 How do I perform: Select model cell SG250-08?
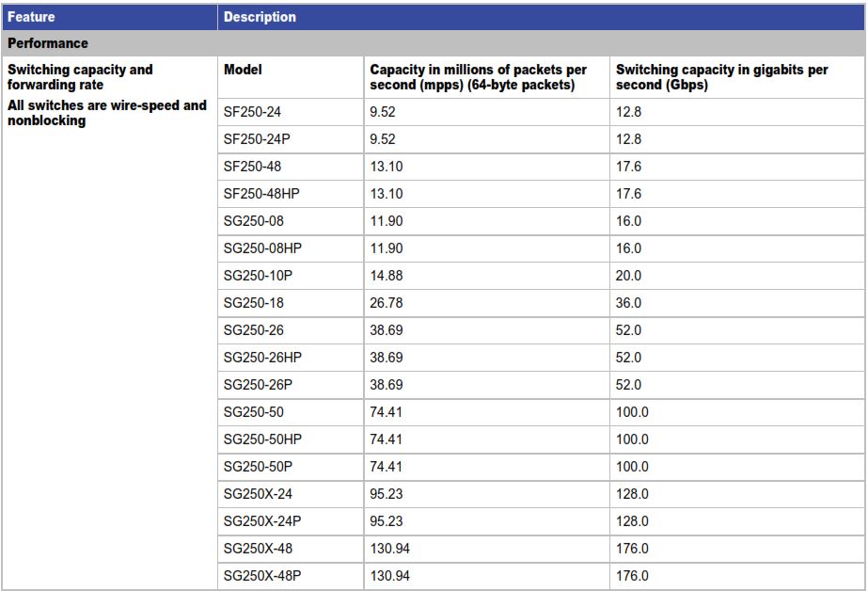(291, 221)
